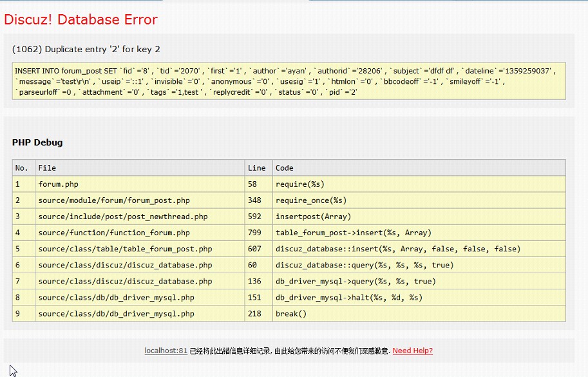Viewport: 588px width, 377px height.
Task: Click line number 799
Action: (x=259, y=233)
